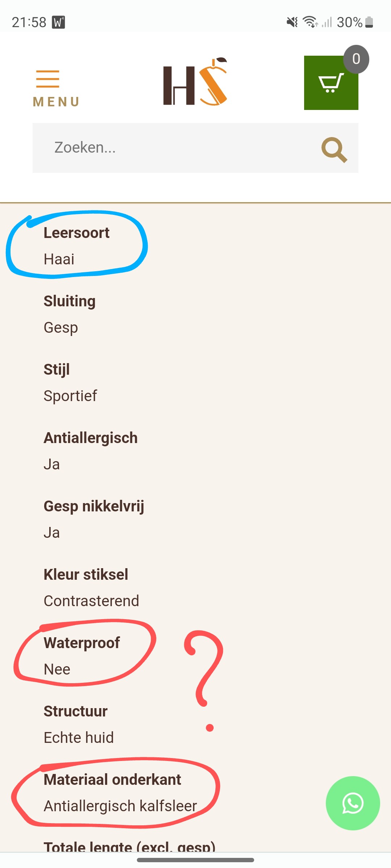The image size is (391, 868).
Task: Select the Leersoort heading
Action: point(76,233)
